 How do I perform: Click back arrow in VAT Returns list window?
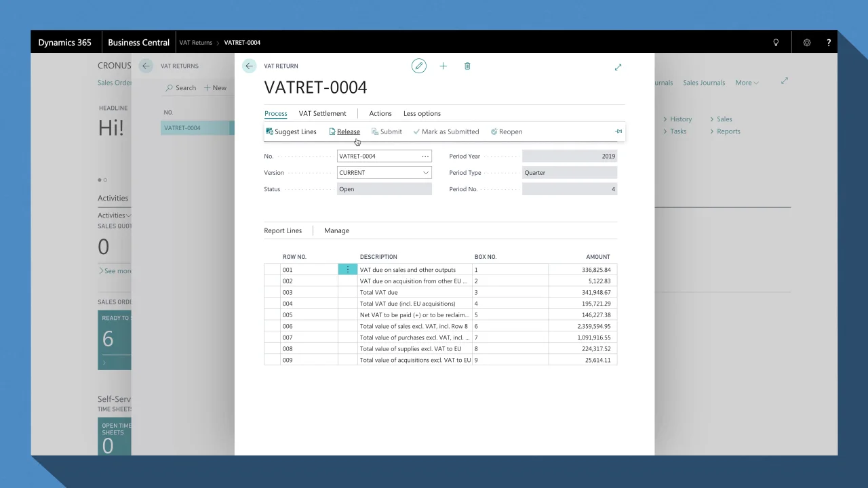[146, 66]
